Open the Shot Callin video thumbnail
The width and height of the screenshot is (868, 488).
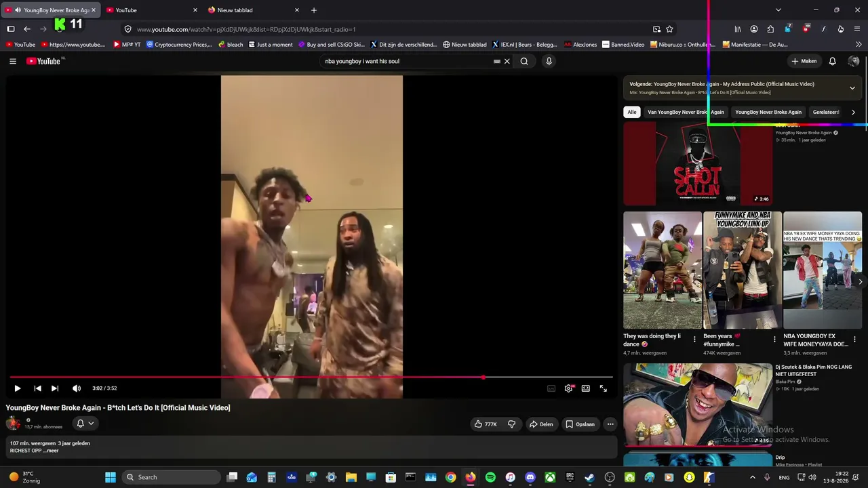click(698, 164)
